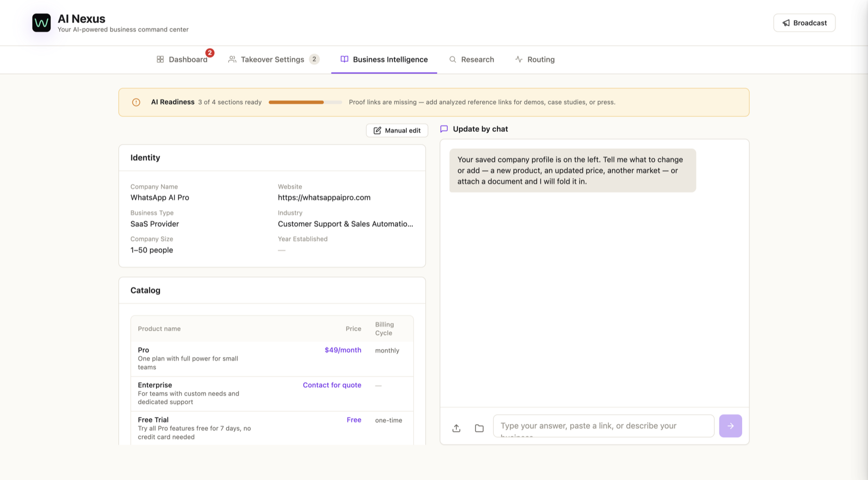Click the Manual edit button
The image size is (868, 480).
[x=397, y=130]
